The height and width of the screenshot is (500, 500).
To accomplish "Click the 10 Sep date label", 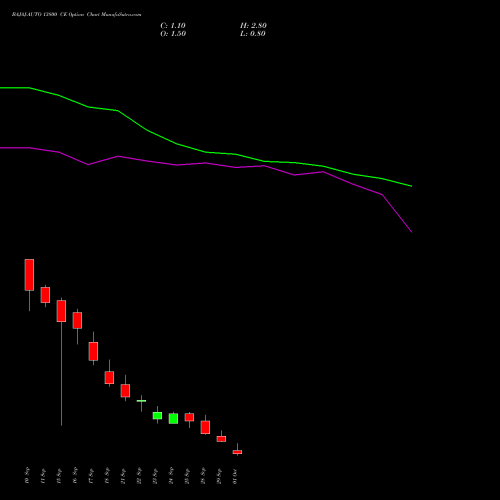I will 27,475.
